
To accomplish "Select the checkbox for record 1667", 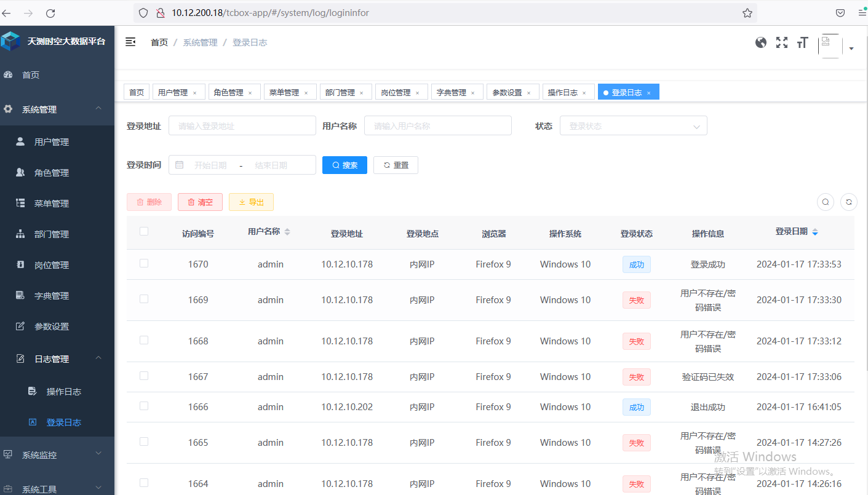I will [144, 376].
